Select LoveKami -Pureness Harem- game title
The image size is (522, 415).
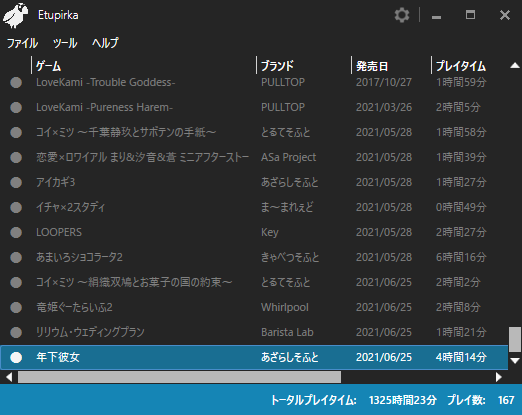coord(104,107)
